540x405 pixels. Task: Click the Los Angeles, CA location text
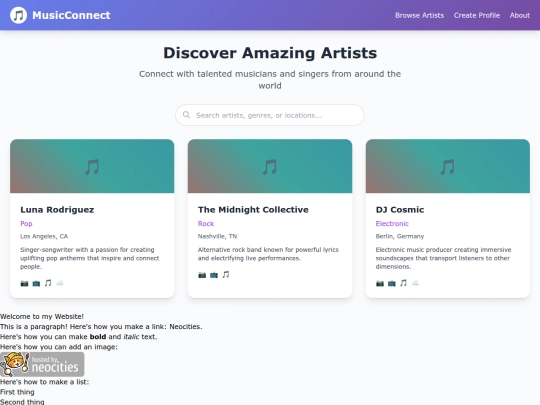click(x=44, y=236)
